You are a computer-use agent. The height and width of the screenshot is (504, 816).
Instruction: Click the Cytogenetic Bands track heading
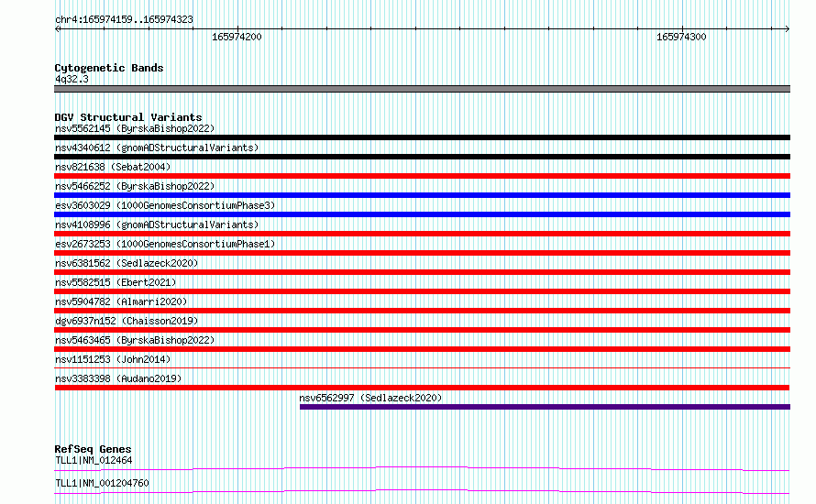(109, 68)
